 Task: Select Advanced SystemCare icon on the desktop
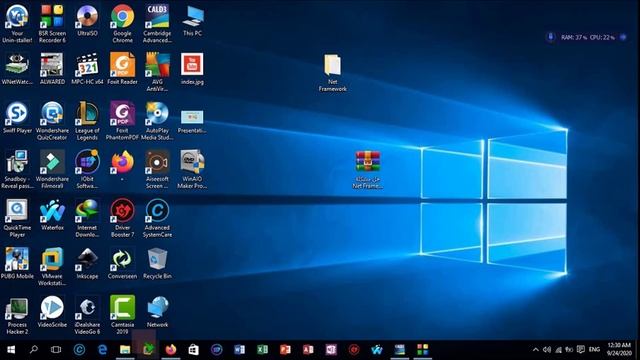coord(157,218)
